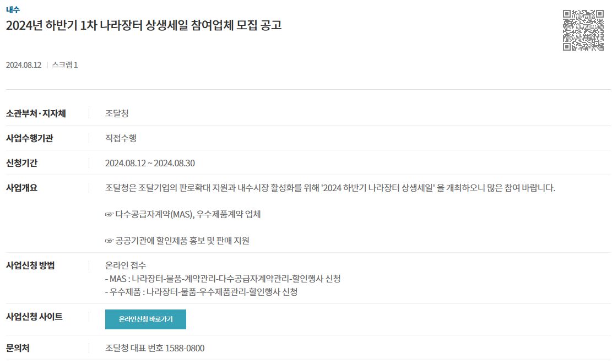Viewport: 612px width, 364px height.
Task: Click the pointing-hand icon beside 다수공급자계약(MAS)
Action: (109, 215)
